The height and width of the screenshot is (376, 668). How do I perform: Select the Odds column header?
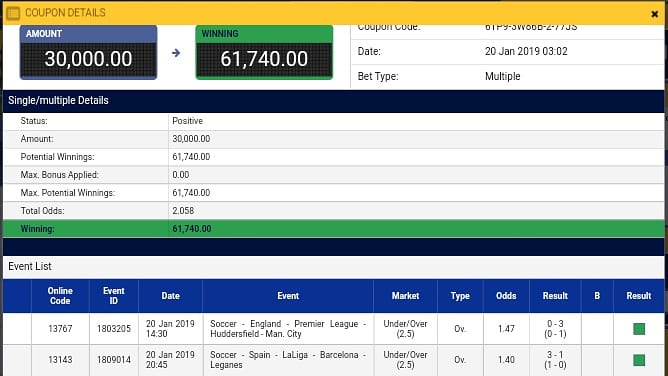[x=506, y=296]
